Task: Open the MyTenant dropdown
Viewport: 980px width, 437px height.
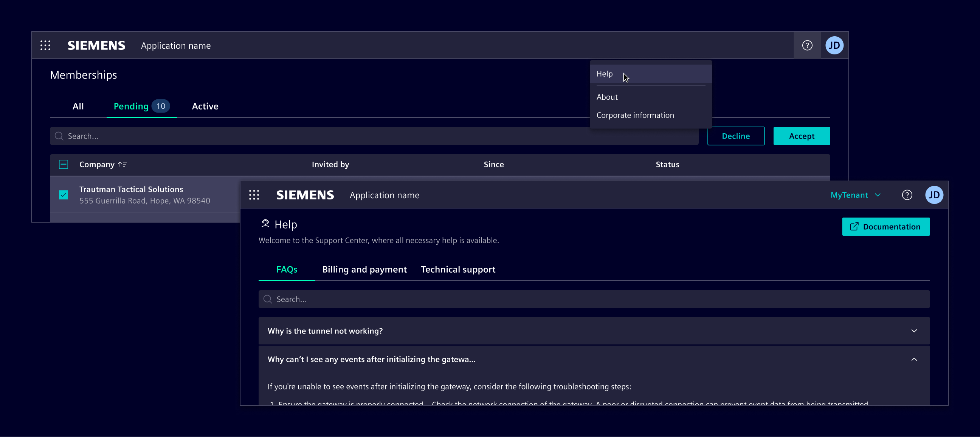Action: click(855, 195)
